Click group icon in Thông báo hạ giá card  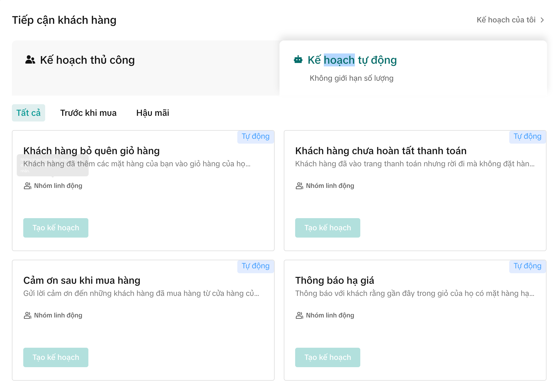coord(299,315)
